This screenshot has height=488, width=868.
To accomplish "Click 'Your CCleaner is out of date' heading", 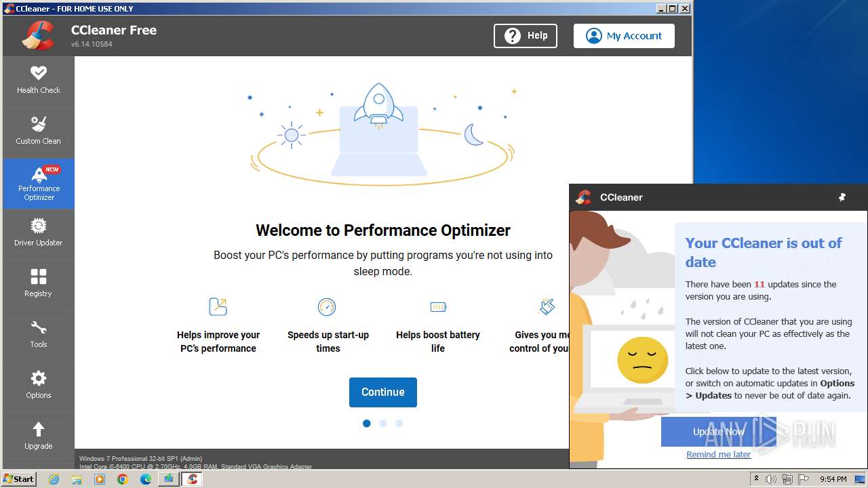I will (764, 253).
